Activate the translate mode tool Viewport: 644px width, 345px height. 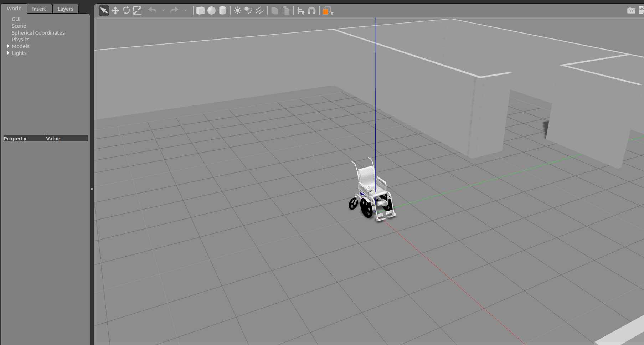115,11
